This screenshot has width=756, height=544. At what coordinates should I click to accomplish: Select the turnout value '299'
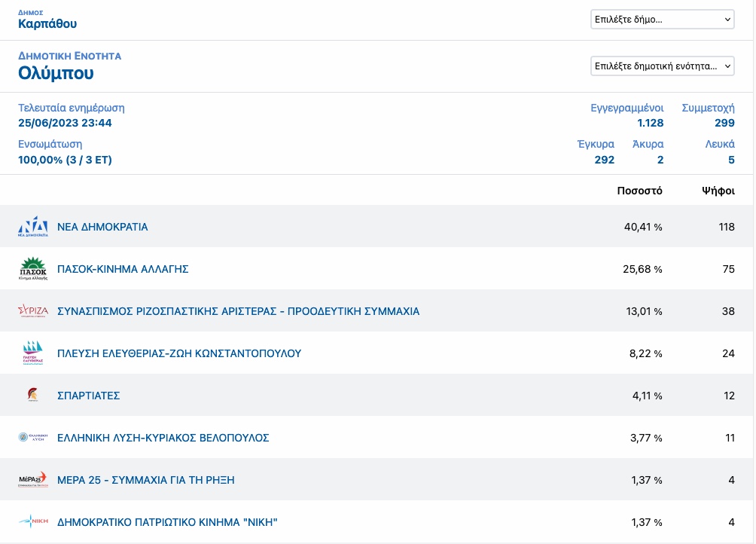pos(724,123)
